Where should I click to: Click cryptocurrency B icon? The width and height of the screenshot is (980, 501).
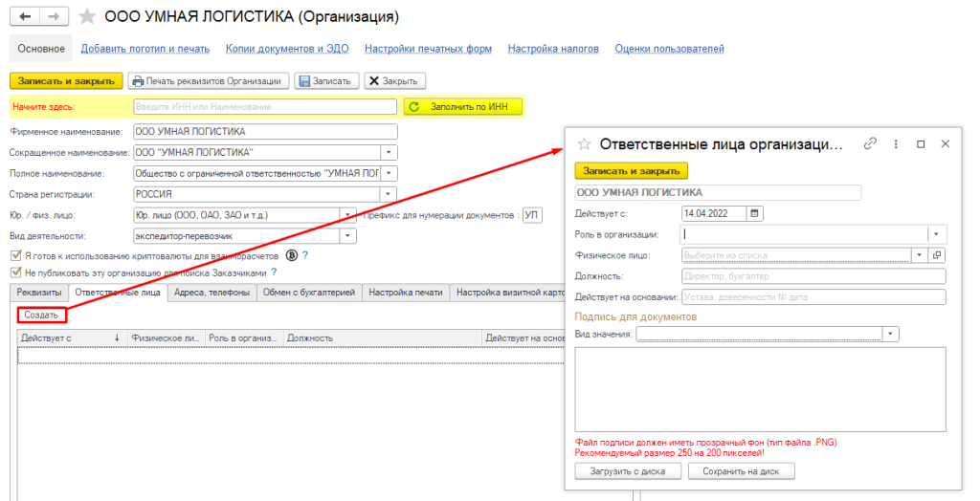(x=291, y=255)
